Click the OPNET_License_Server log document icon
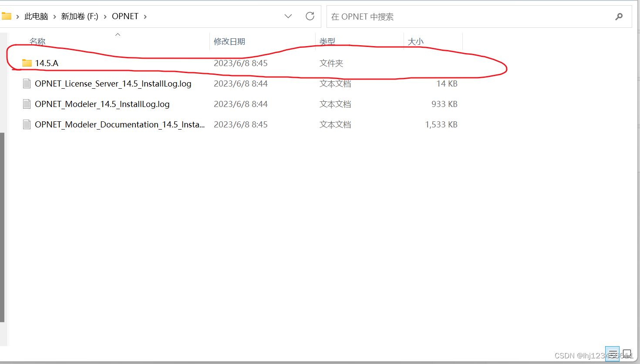 (x=26, y=83)
